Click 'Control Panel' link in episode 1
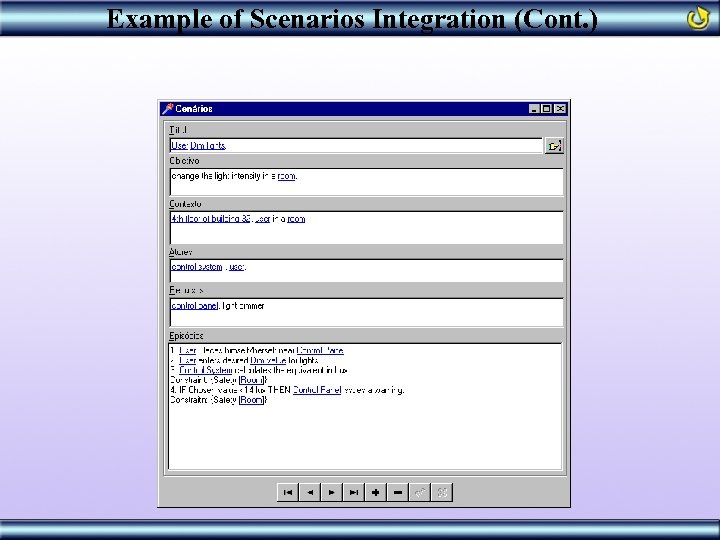Screen dimensions: 720x540 [x=320, y=350]
